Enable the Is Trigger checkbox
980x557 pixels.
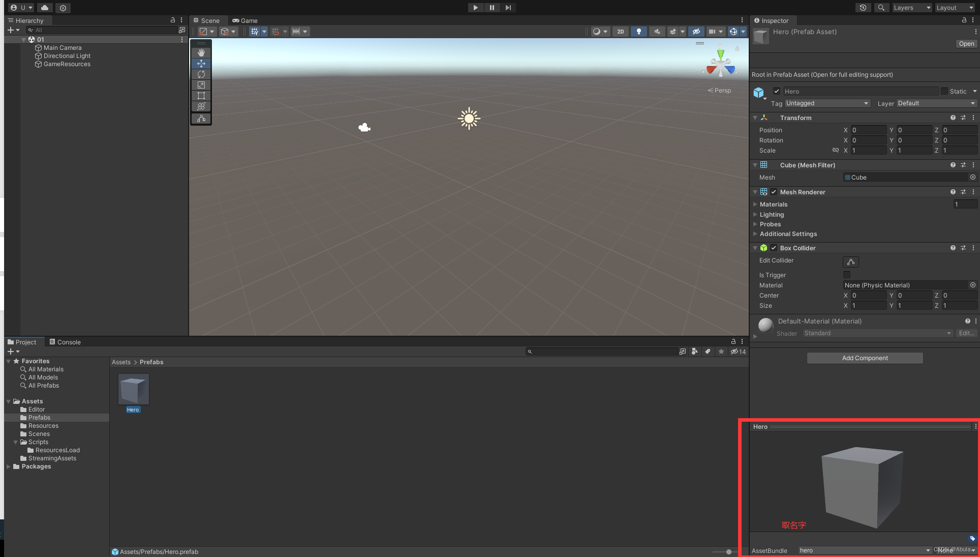click(x=847, y=275)
